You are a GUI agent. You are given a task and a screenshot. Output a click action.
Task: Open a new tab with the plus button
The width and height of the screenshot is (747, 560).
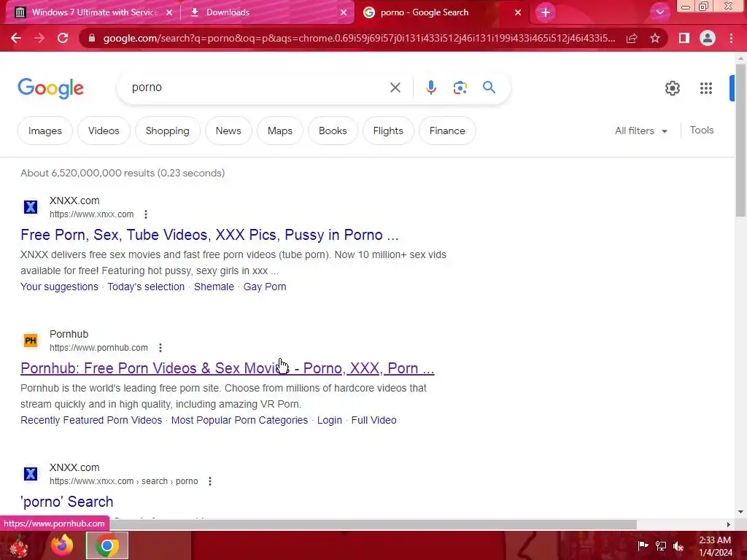point(546,12)
